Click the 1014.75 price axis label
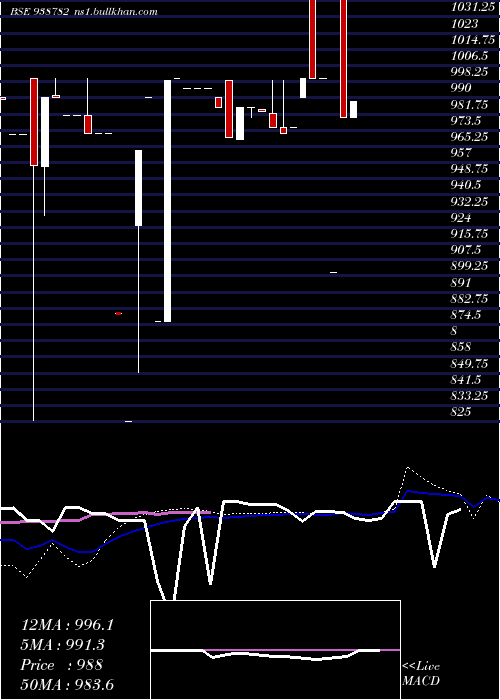Viewport: 500px width, 700px height. [473, 39]
